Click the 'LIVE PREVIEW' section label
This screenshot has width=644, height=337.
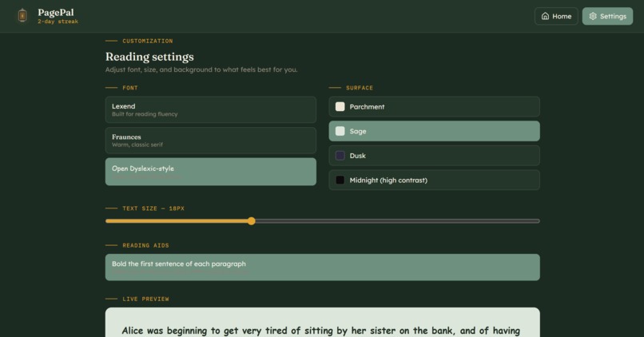pyautogui.click(x=145, y=299)
